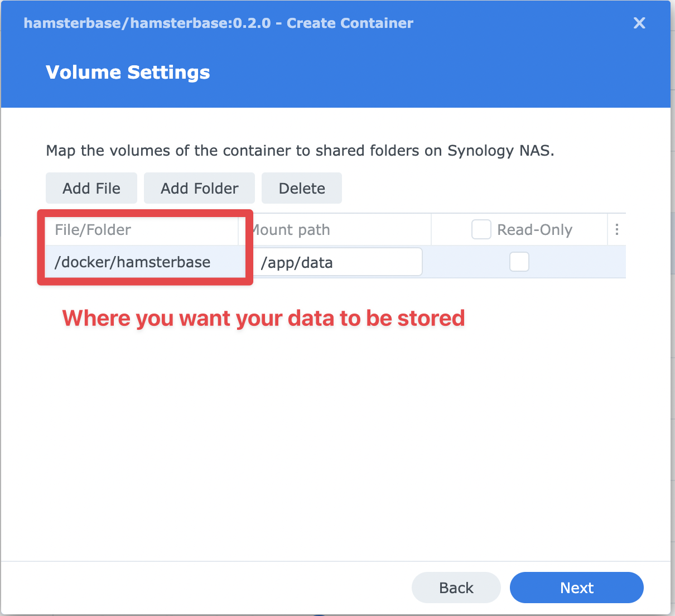Viewport: 675px width, 616px height.
Task: Open the column options three-dot menu
Action: click(616, 230)
